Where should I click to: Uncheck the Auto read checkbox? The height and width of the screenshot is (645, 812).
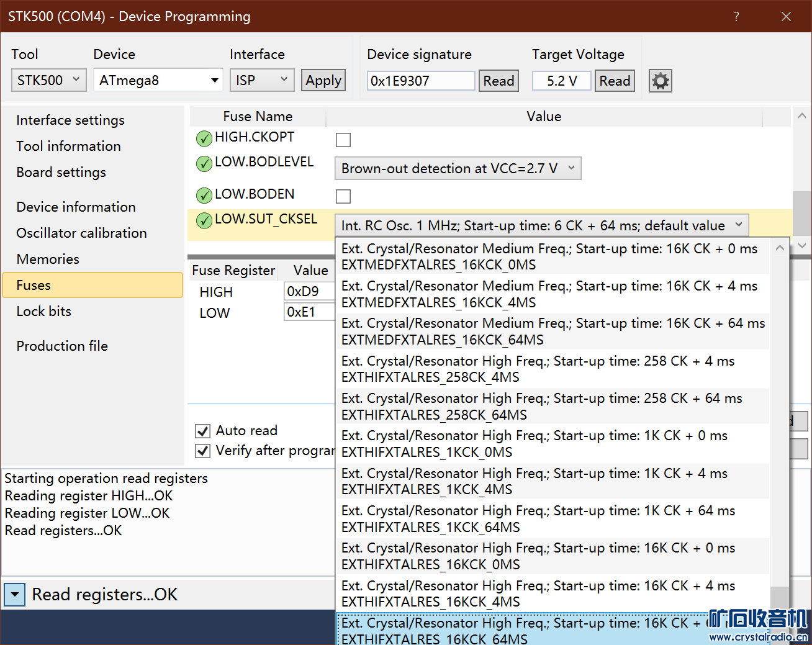[x=203, y=431]
